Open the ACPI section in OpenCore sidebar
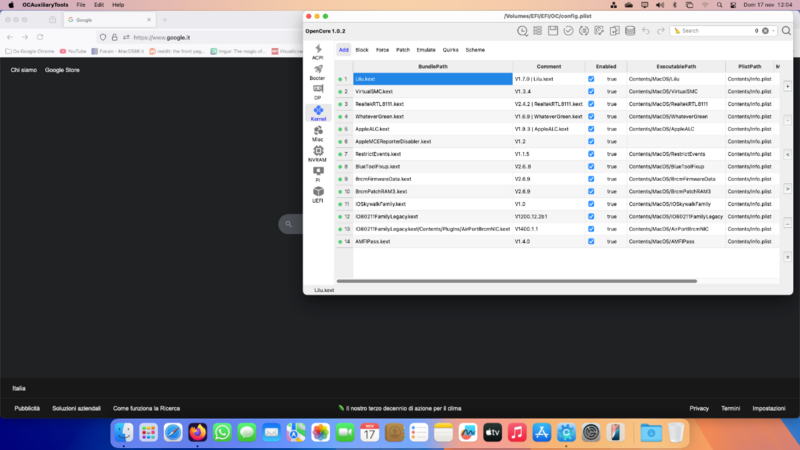This screenshot has width=800, height=450. pyautogui.click(x=318, y=52)
